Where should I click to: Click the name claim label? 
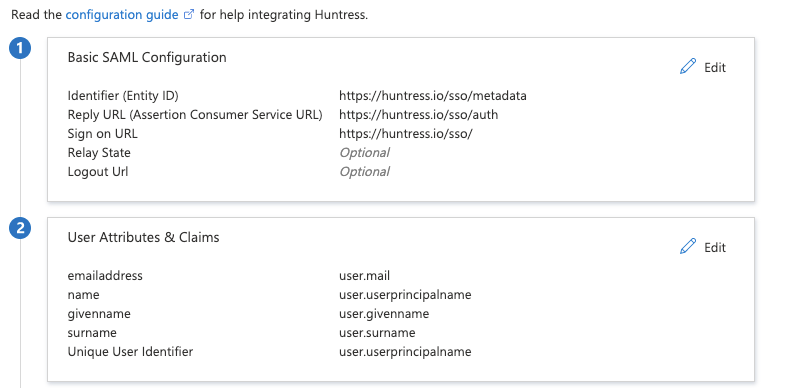[x=83, y=295]
